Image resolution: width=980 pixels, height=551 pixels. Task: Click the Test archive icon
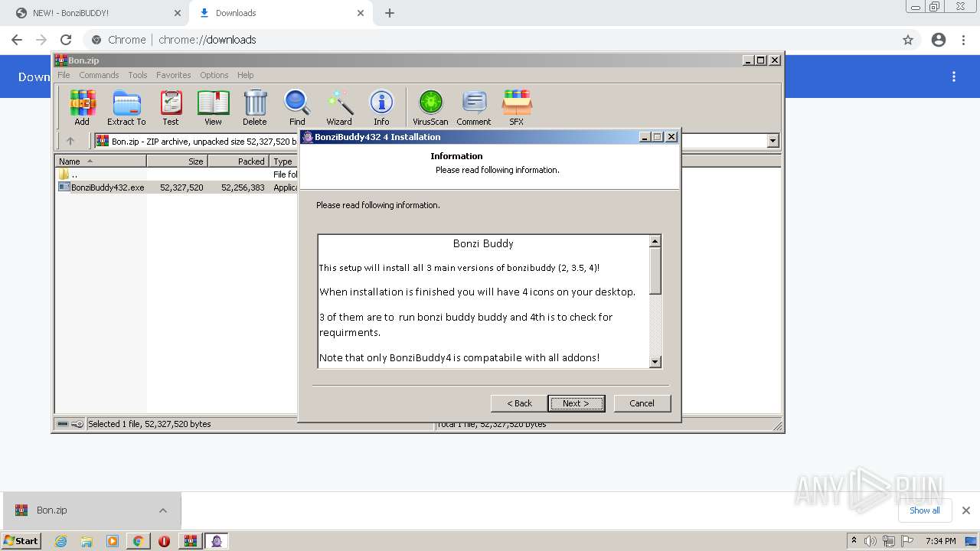pyautogui.click(x=171, y=107)
